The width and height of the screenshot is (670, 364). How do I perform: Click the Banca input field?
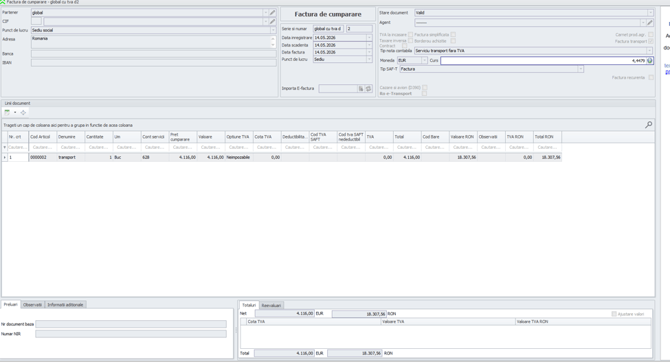coord(153,54)
